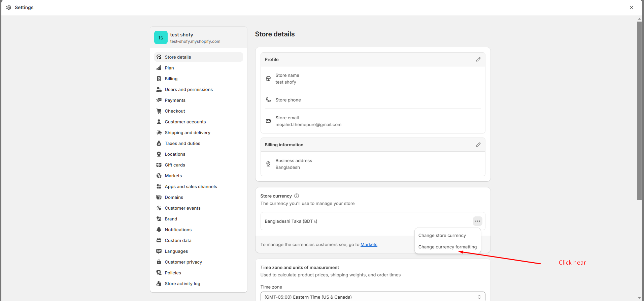Image resolution: width=644 pixels, height=301 pixels.
Task: Open the Time zone dropdown
Action: pyautogui.click(x=373, y=297)
